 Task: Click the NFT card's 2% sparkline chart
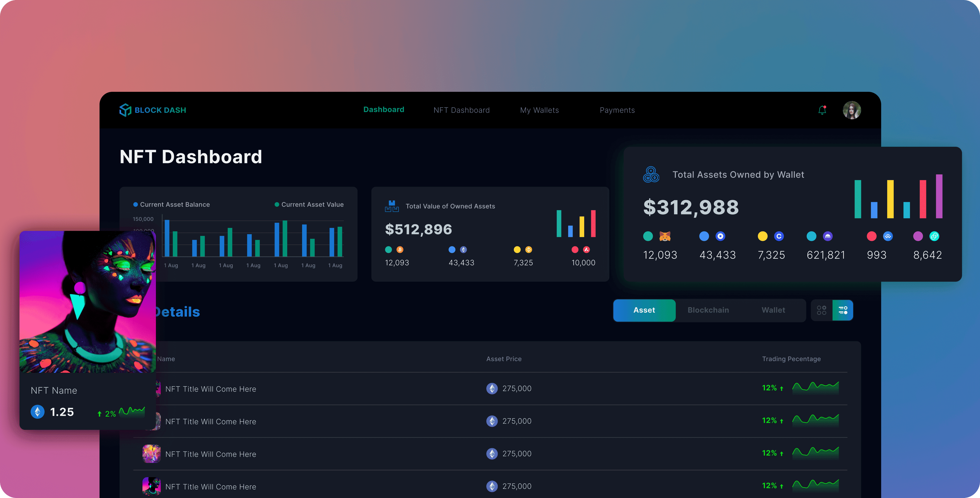(x=132, y=412)
